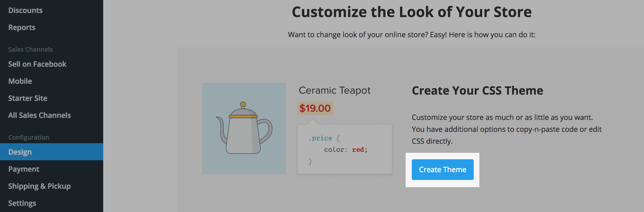
Task: Click the $19.00 price label
Action: [315, 108]
